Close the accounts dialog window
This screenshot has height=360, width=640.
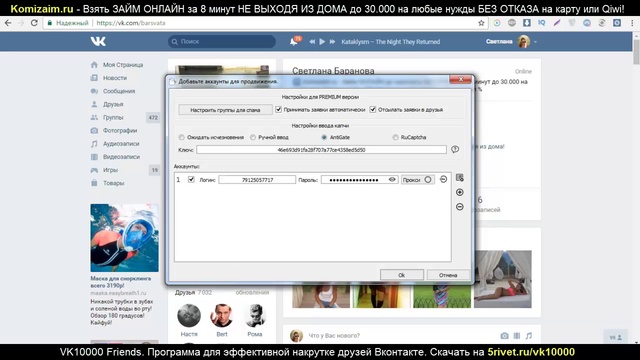click(x=460, y=79)
